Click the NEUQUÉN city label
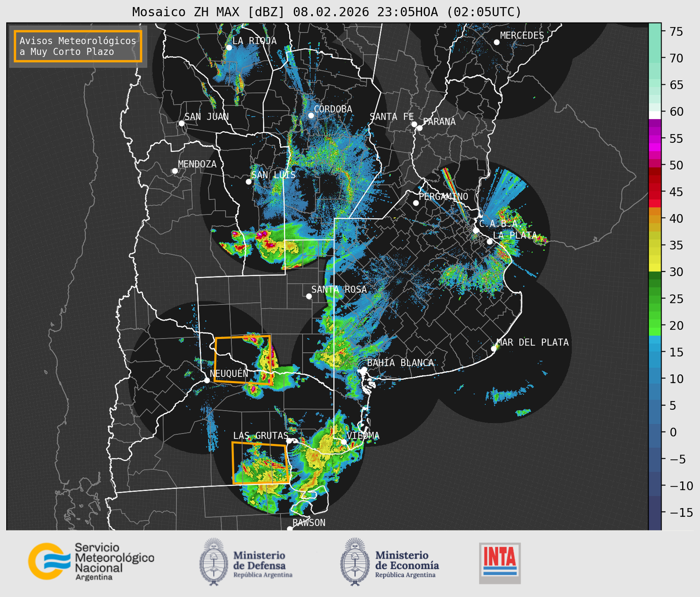This screenshot has width=700, height=597. 229,373
